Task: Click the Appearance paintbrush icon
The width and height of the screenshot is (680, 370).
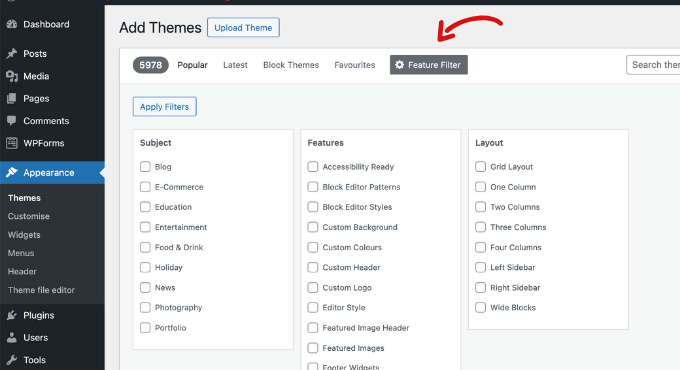Action: click(12, 173)
